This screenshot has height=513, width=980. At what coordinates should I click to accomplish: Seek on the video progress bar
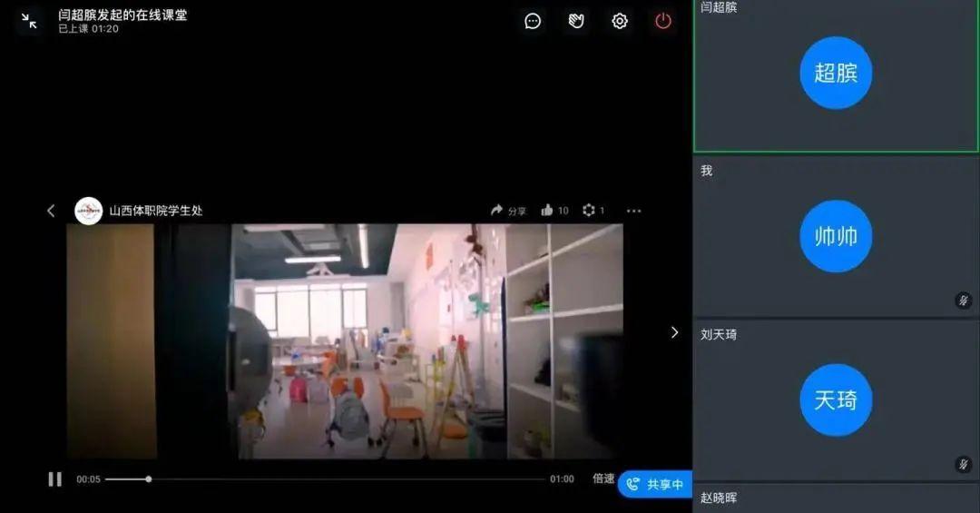[x=325, y=479]
